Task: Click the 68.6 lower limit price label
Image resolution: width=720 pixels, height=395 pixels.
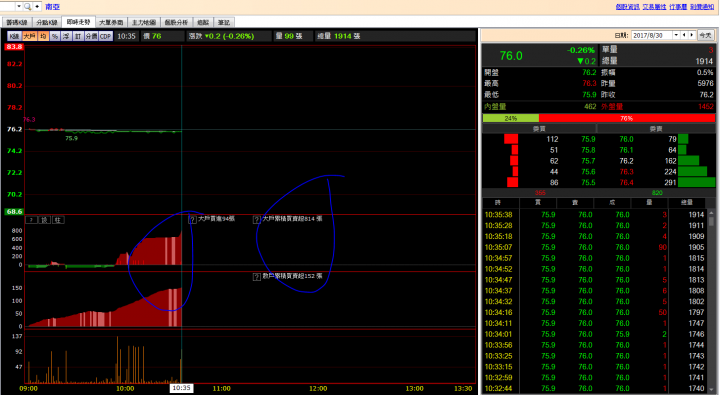Action: [x=14, y=211]
